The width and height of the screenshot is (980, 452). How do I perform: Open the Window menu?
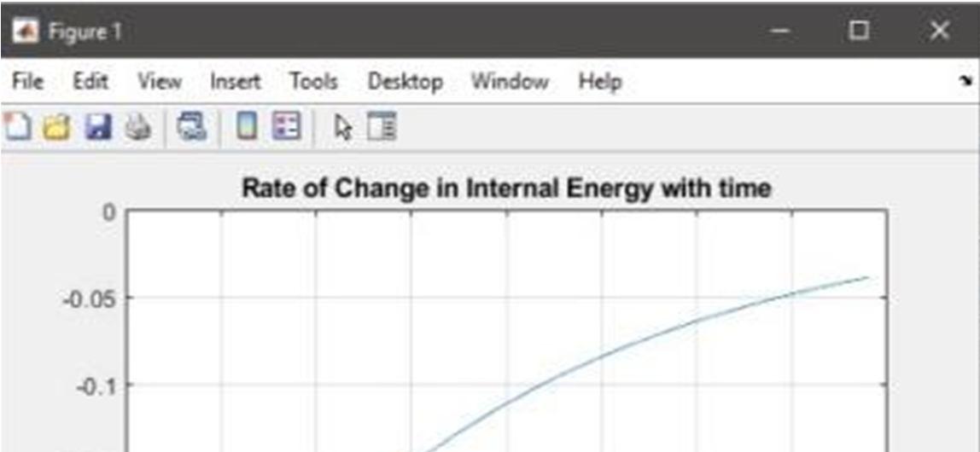510,81
